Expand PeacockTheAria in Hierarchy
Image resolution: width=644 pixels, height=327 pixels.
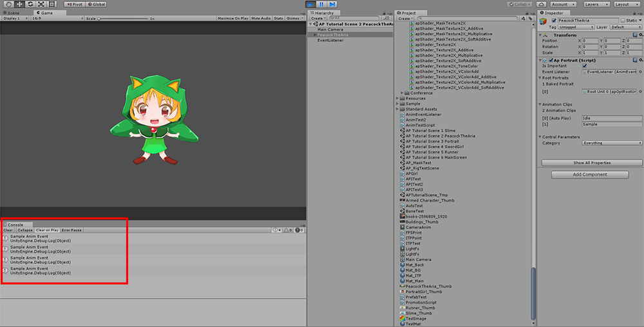pyautogui.click(x=315, y=35)
